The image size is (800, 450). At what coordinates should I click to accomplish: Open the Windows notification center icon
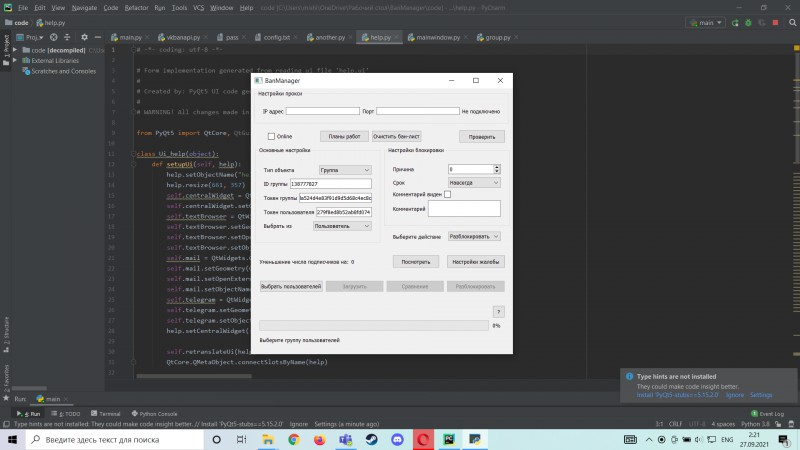(784, 439)
